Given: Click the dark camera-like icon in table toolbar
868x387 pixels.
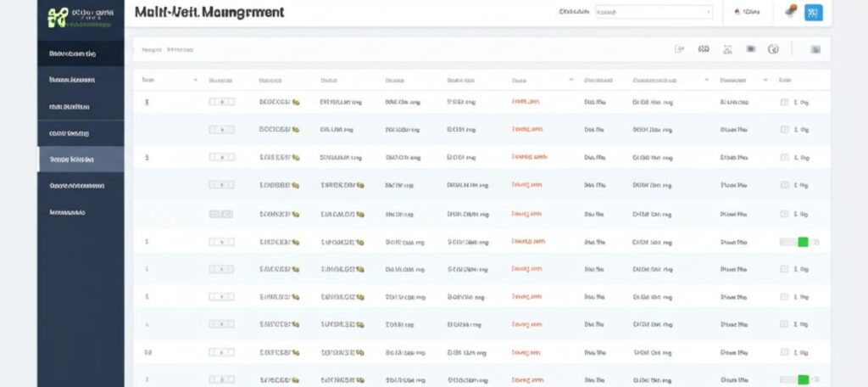Looking at the screenshot, I should [x=750, y=49].
